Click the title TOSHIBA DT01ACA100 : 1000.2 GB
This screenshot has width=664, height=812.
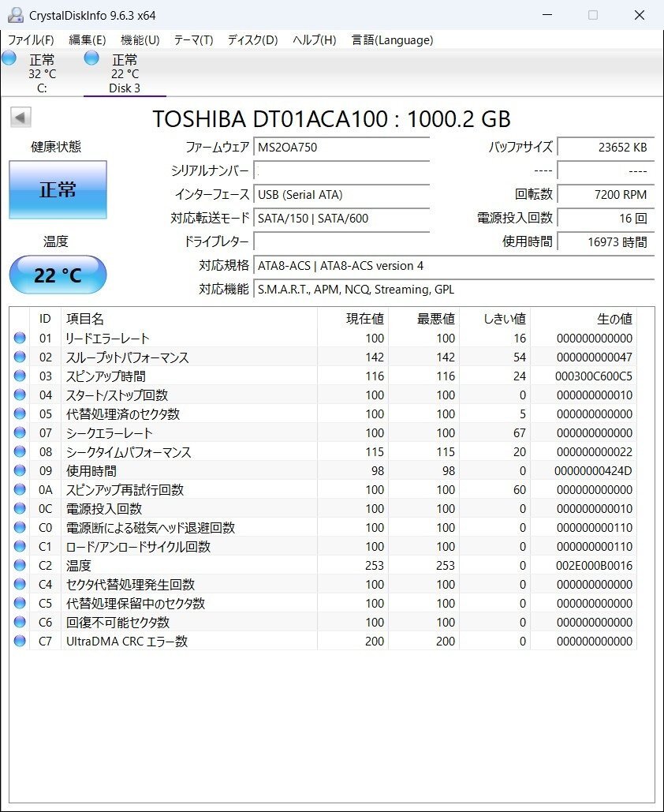(331, 118)
